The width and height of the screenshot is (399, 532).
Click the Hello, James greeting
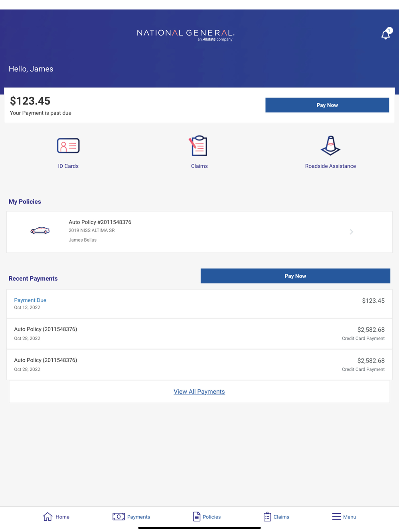coord(31,69)
